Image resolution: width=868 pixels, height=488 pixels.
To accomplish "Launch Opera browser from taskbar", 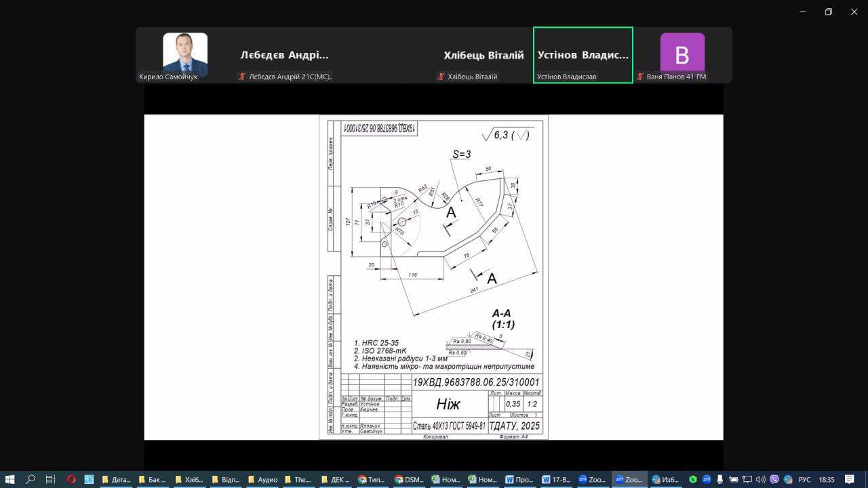I will click(x=71, y=479).
